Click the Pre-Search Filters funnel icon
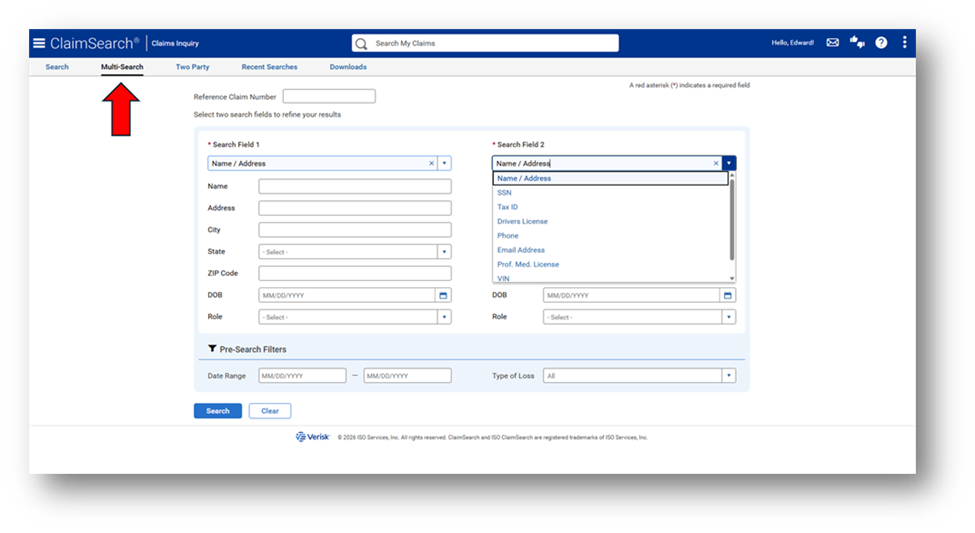The image size is (975, 533). (x=212, y=349)
